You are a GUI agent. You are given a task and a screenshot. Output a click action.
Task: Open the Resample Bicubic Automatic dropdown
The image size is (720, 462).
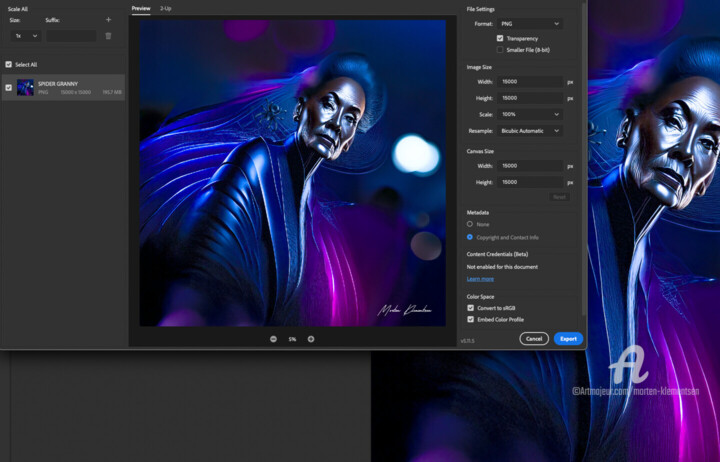click(530, 131)
